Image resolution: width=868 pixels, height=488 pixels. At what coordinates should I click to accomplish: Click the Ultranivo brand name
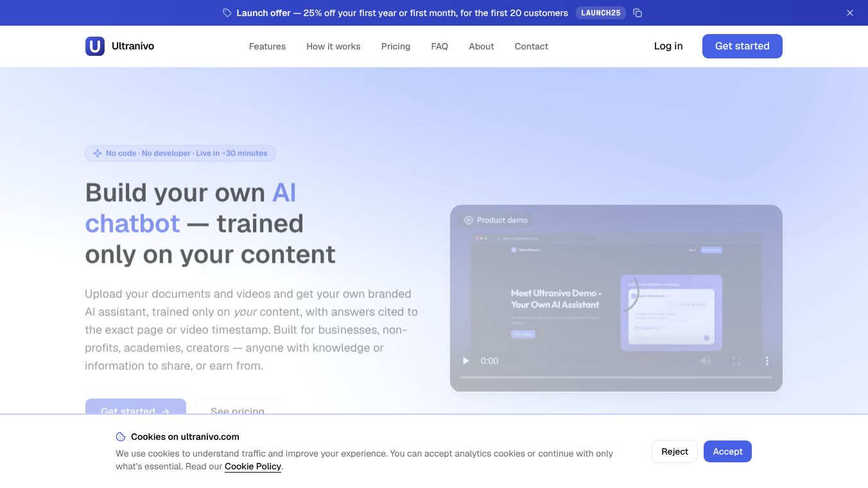(133, 46)
